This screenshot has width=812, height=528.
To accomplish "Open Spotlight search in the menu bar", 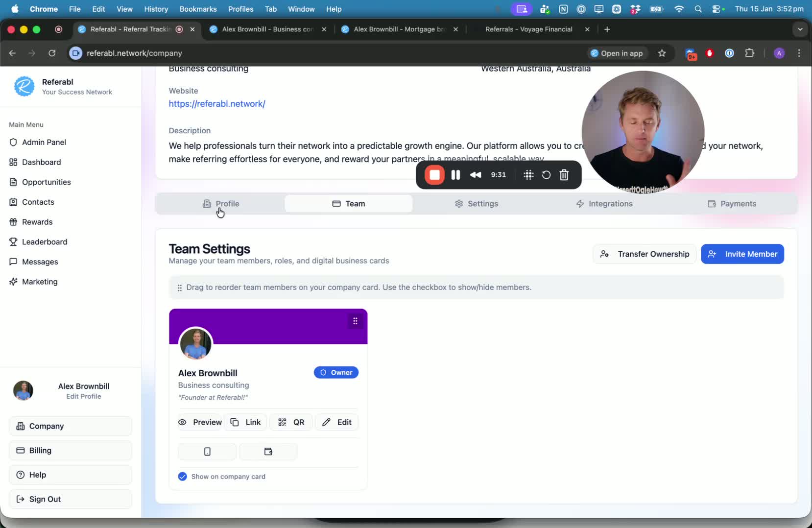I will click(698, 9).
